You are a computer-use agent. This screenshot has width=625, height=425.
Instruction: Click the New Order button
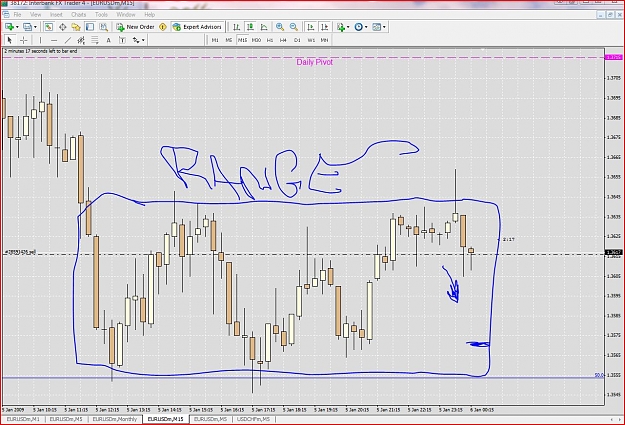(136, 27)
